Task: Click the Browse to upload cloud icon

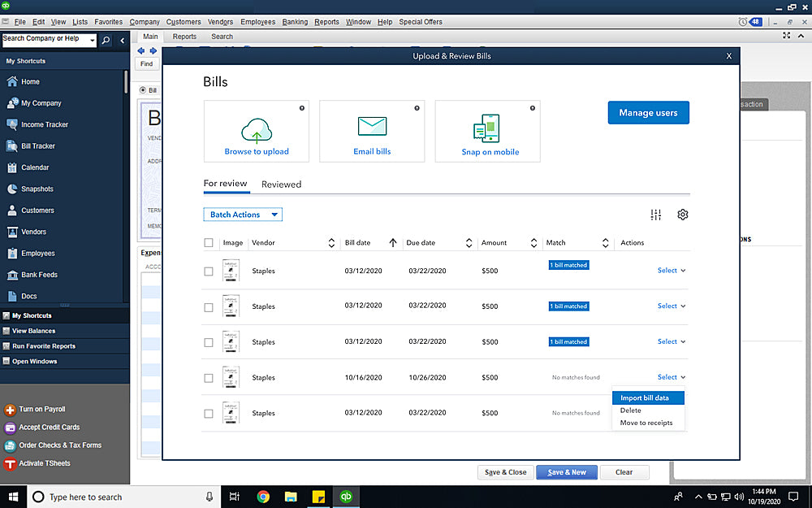Action: coord(257,130)
